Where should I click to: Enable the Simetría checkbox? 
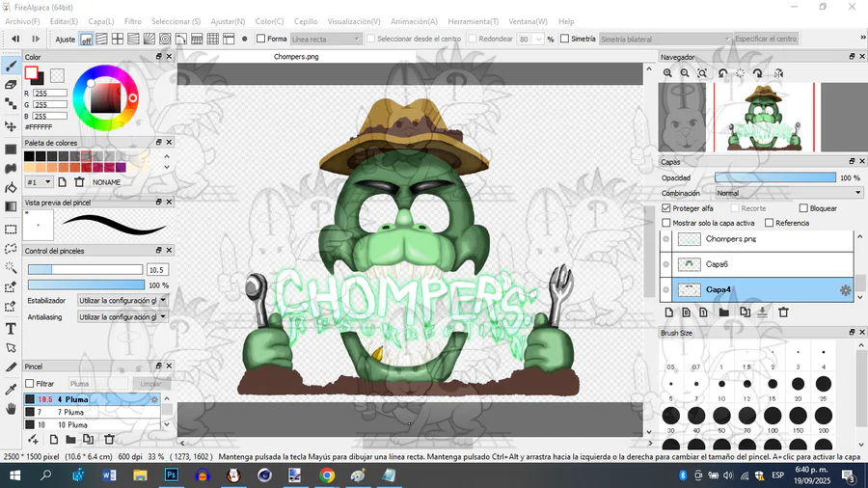(564, 39)
